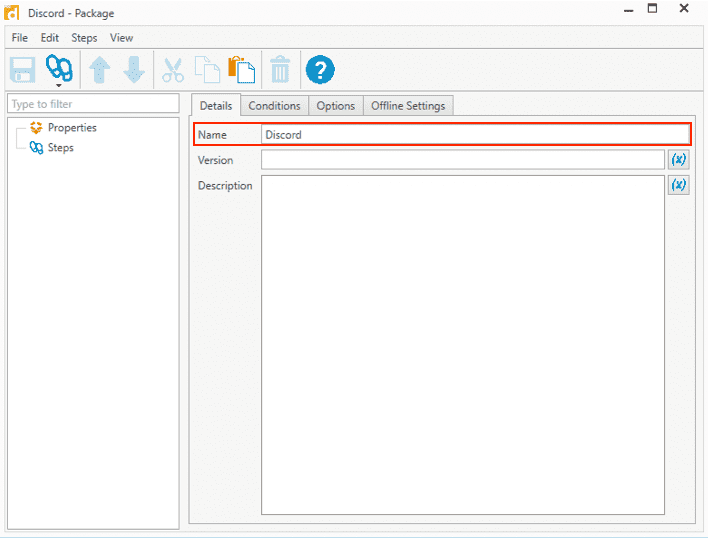Viewport: 708px width, 538px height.
Task: Click the variable (x) button beside Description
Action: (x=678, y=185)
